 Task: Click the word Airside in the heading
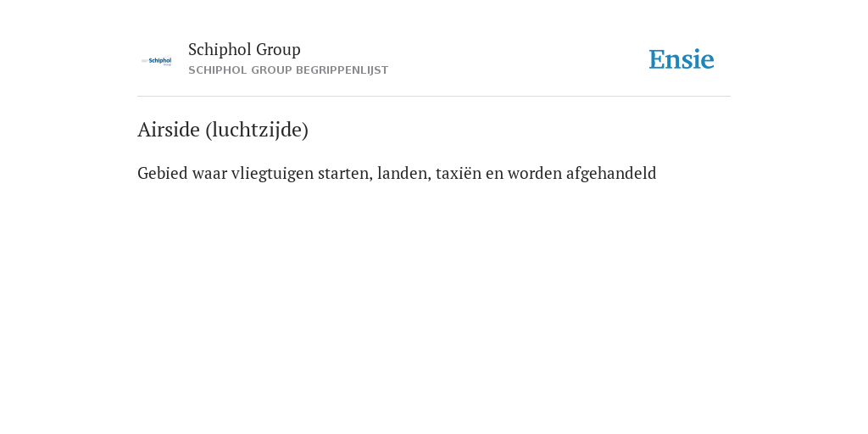pyautogui.click(x=169, y=130)
